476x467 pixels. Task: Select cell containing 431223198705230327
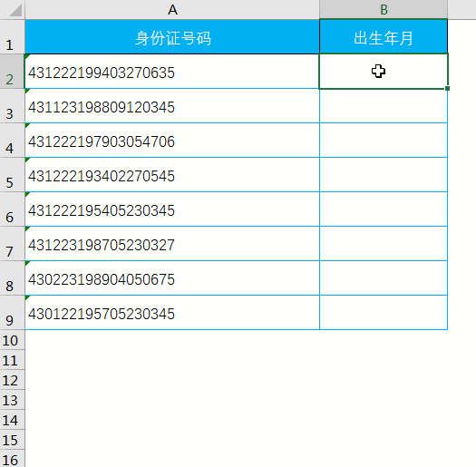click(x=172, y=243)
